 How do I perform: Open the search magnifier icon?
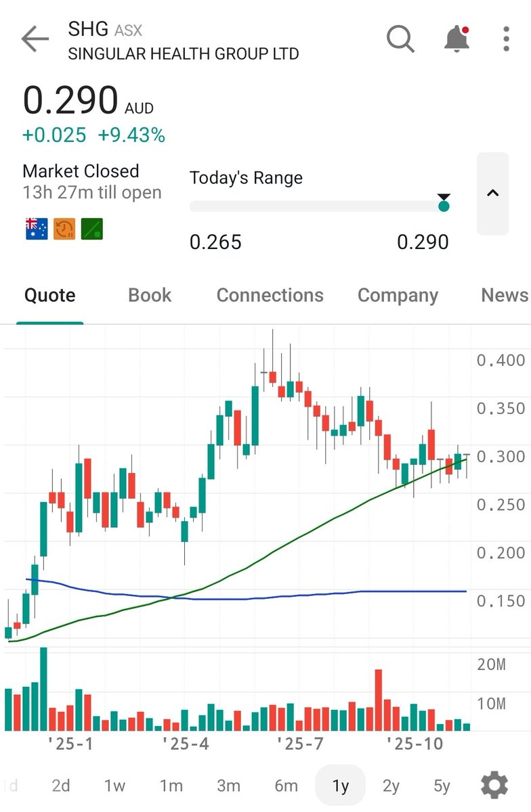click(x=401, y=39)
